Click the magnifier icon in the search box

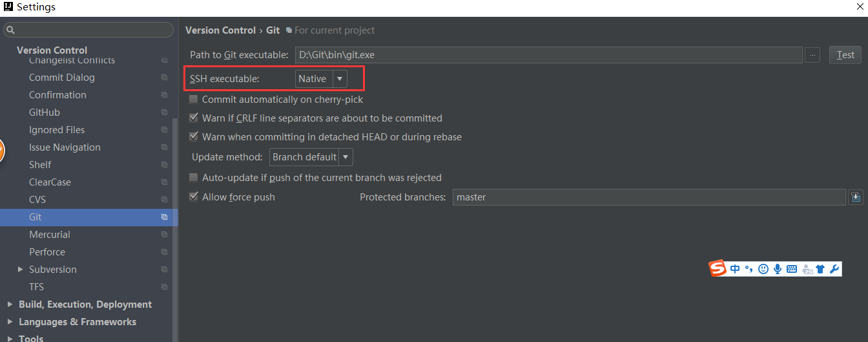(11, 30)
